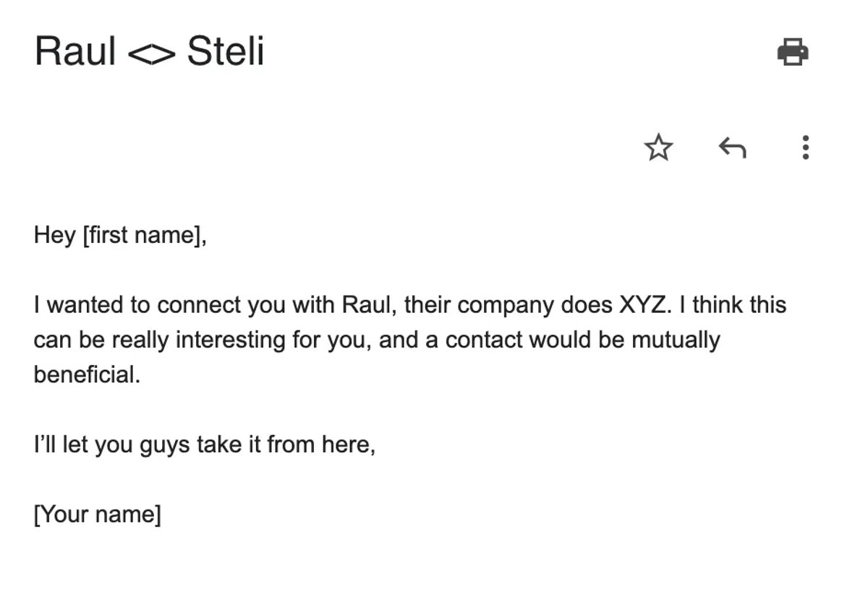Click the subject line Raul <> Steli
Image resolution: width=868 pixels, height=610 pixels.
[x=149, y=52]
